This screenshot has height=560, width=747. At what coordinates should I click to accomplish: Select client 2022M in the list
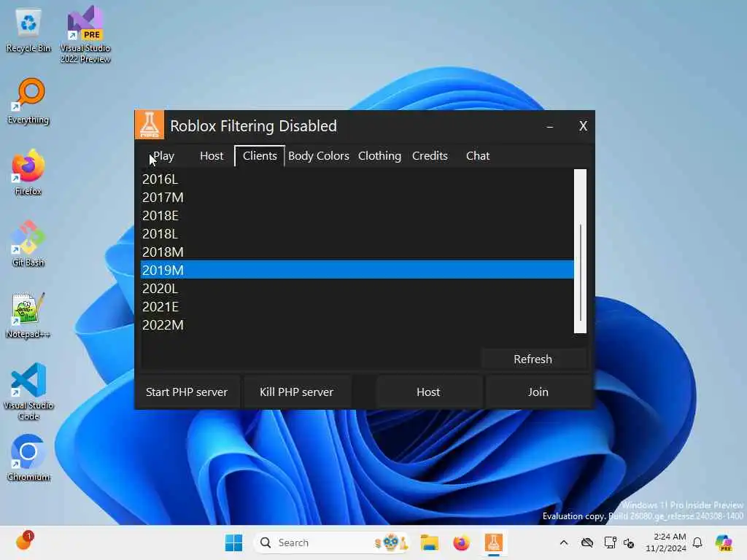(357, 324)
